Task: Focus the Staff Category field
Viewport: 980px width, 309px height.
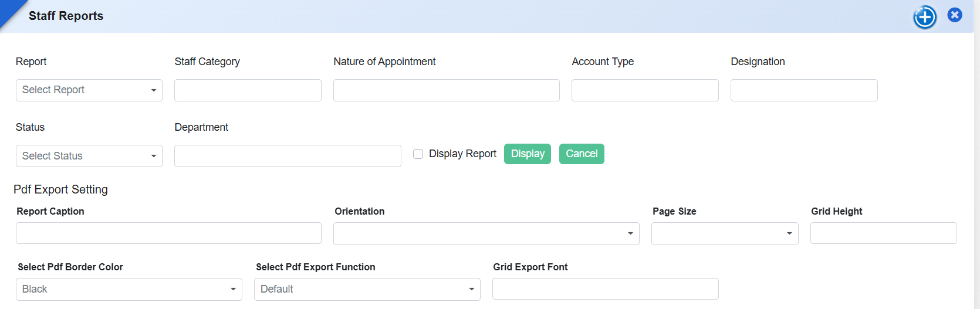Action: tap(248, 90)
